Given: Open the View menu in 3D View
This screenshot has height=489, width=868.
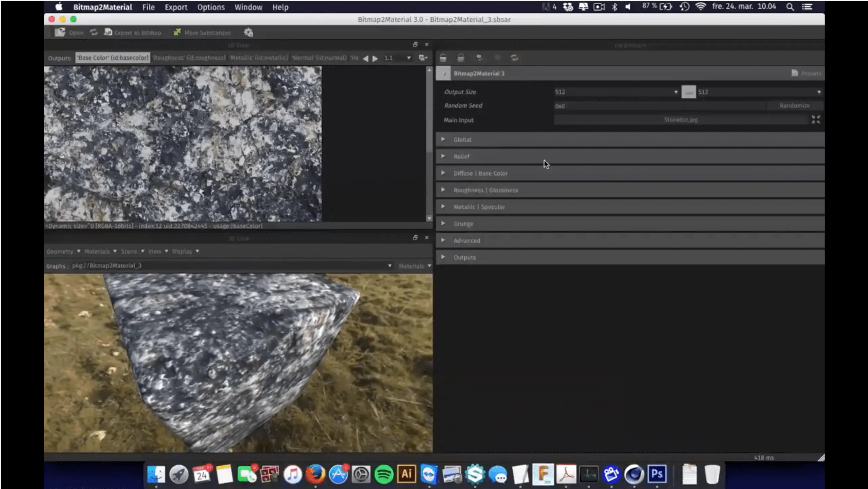Looking at the screenshot, I should tap(158, 251).
